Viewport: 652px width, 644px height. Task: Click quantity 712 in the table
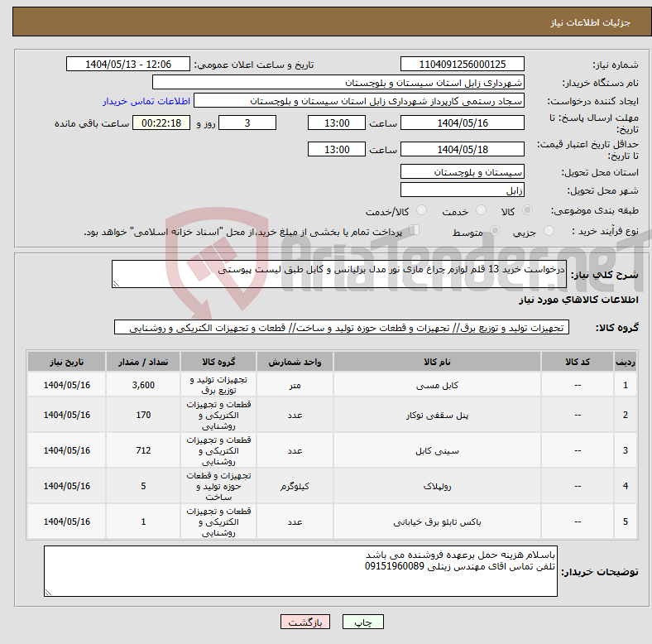pos(143,450)
